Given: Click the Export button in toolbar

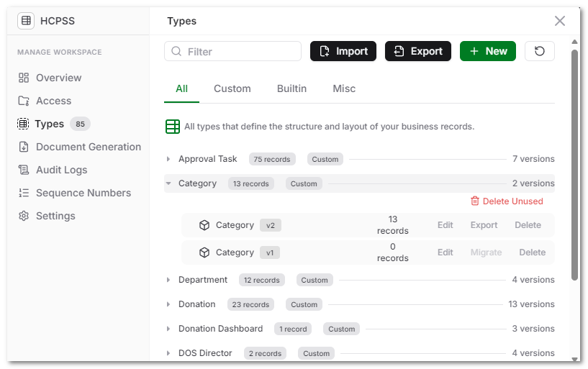Looking at the screenshot, I should (x=417, y=51).
